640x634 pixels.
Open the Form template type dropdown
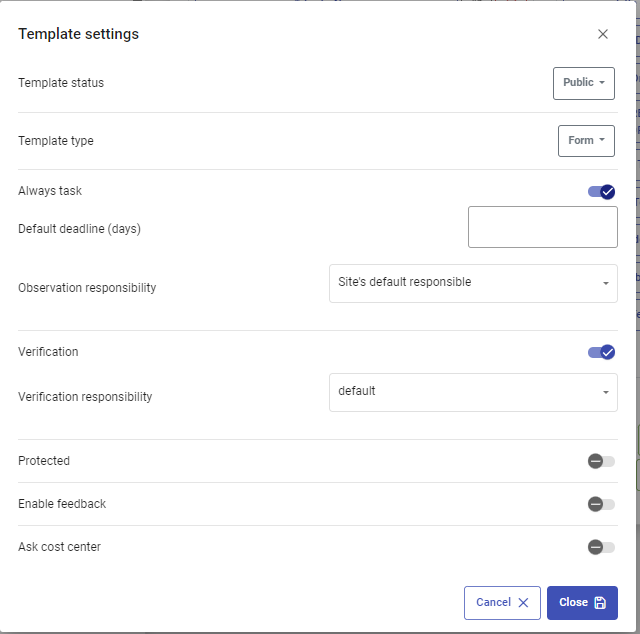[x=586, y=141]
